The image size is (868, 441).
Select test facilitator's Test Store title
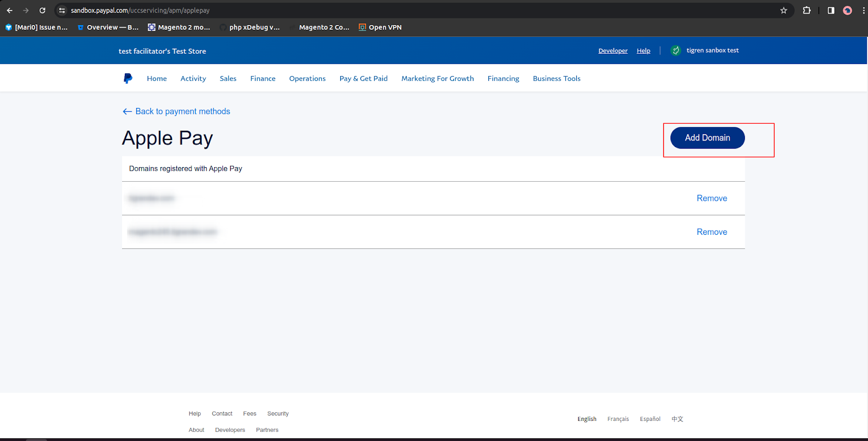point(162,51)
